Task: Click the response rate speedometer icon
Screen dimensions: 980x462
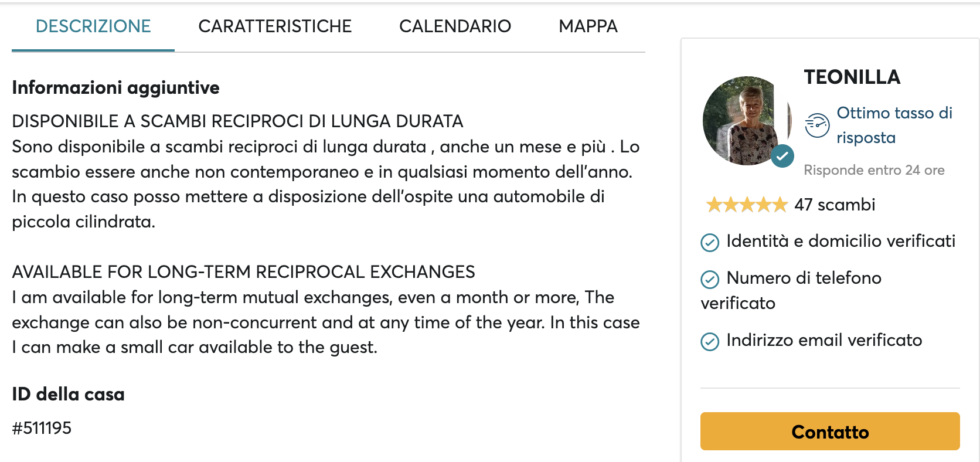Action: [817, 125]
